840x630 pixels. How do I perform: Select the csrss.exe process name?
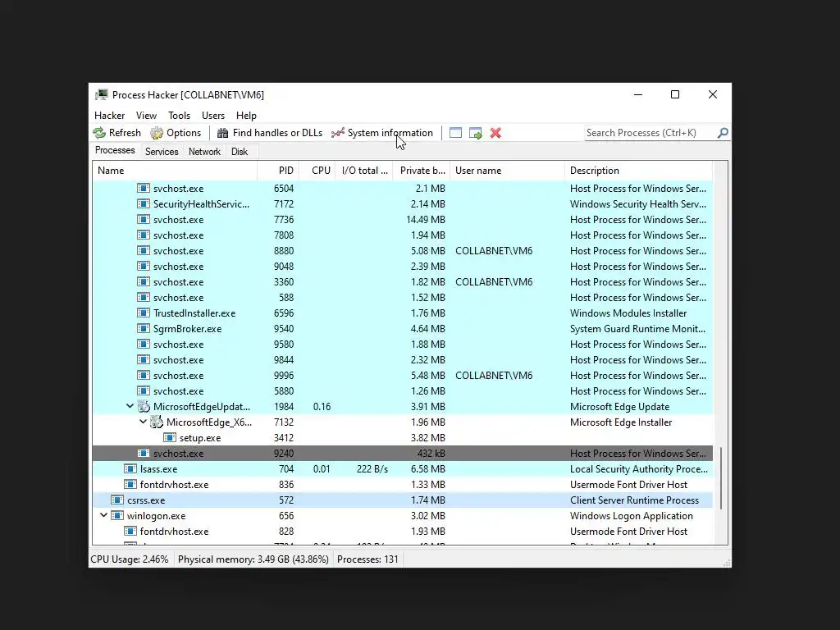point(146,500)
